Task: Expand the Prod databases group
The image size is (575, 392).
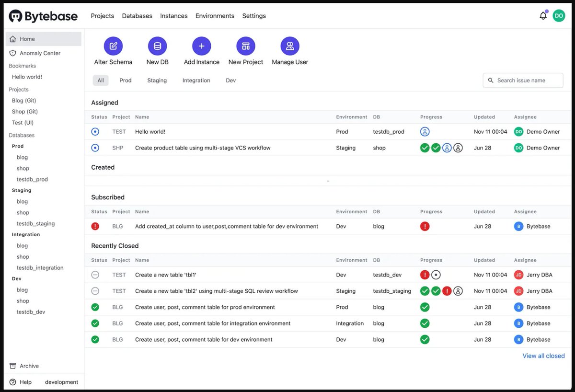Action: click(17, 146)
